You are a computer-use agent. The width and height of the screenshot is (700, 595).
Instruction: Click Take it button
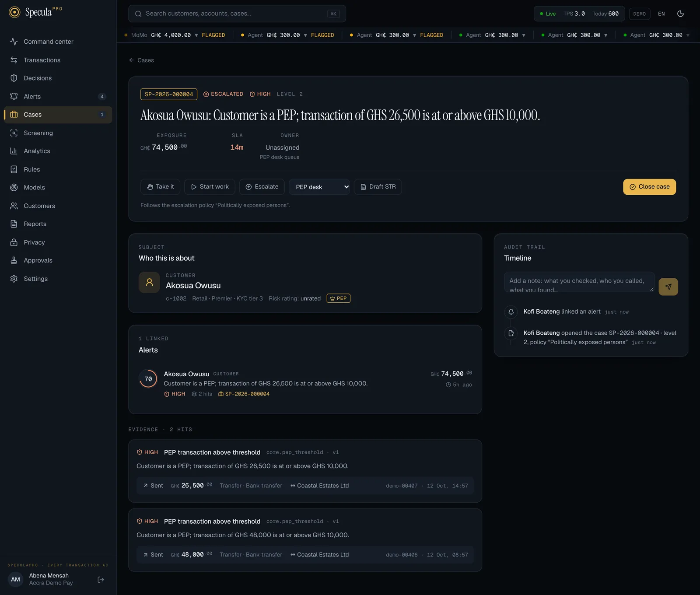pos(161,187)
